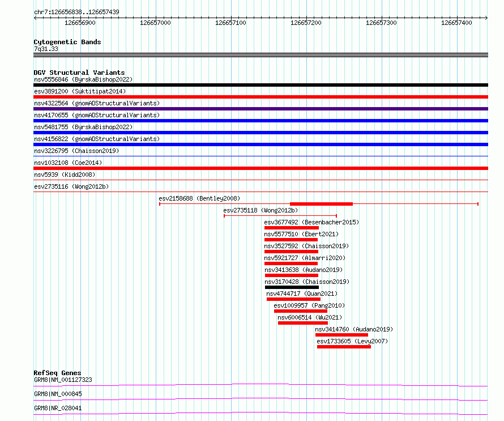
Task: Open variant nsv3413638 (Audano2019)
Action: 304,270
